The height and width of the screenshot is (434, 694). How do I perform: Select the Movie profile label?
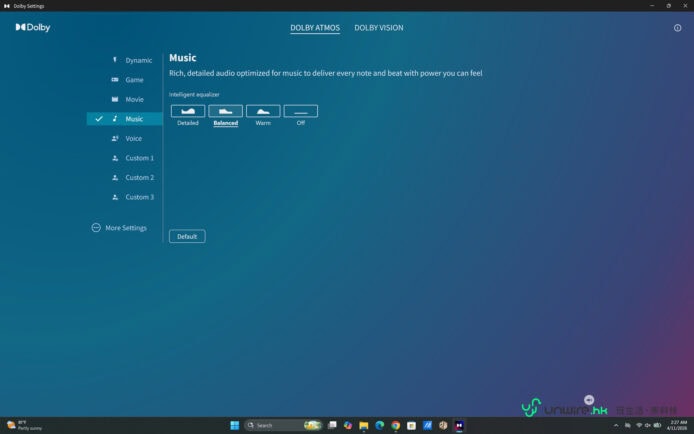[135, 100]
